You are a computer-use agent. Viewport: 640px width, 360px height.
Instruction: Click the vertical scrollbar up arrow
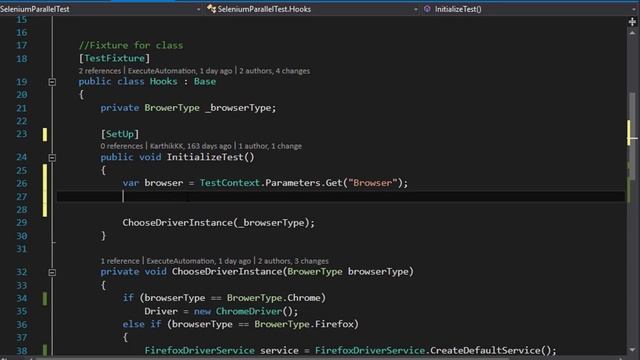[632, 33]
